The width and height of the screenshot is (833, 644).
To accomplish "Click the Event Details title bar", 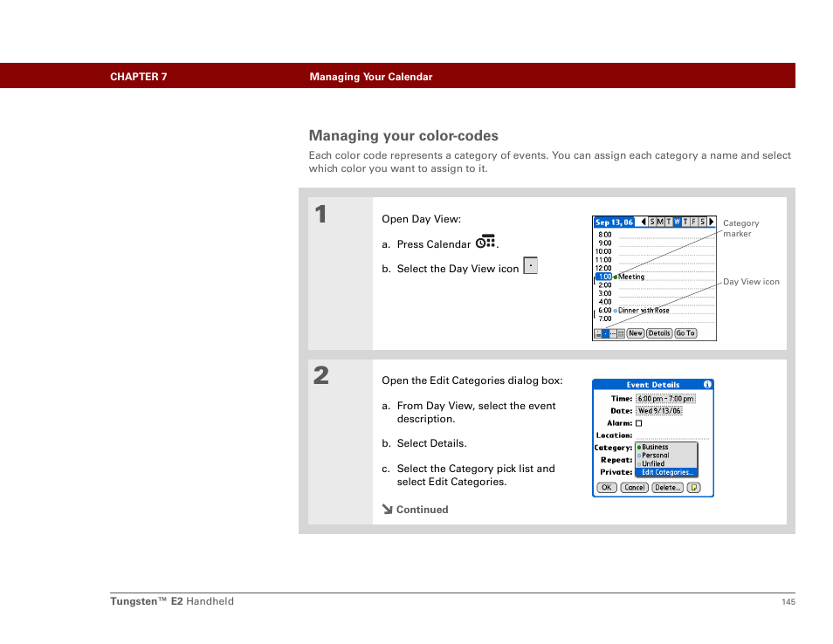I will (x=653, y=384).
